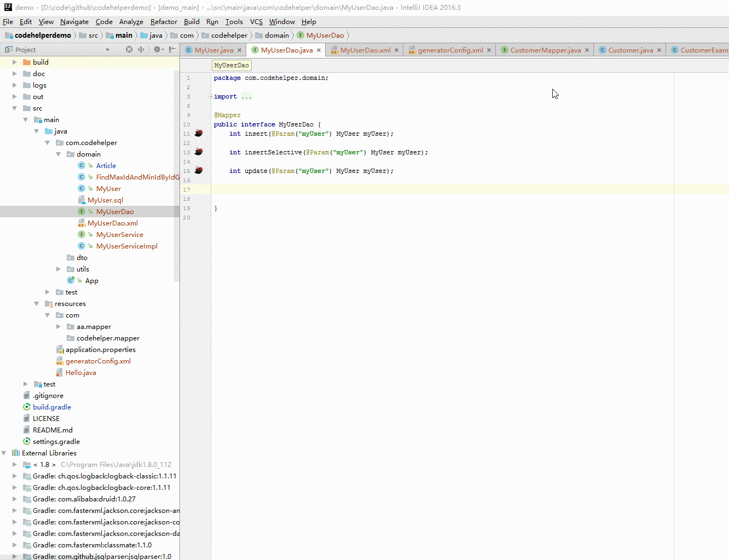
Task: Select MyUserService in the project tree
Action: click(119, 234)
